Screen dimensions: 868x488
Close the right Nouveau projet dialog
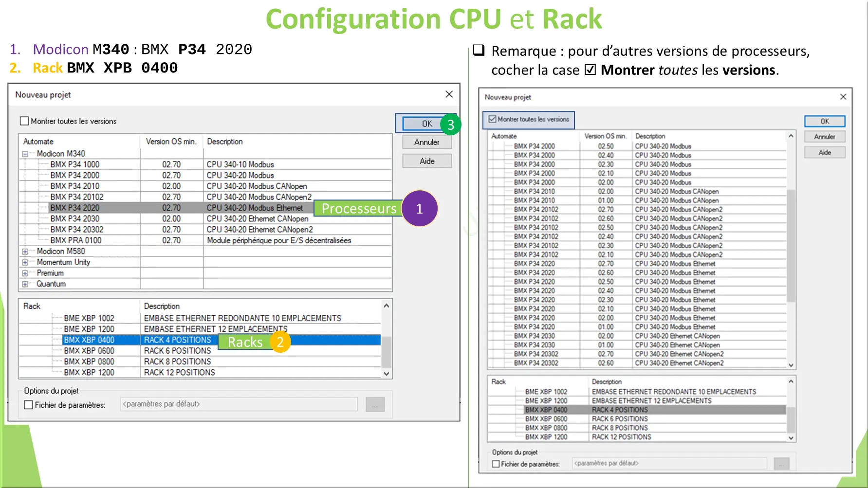pyautogui.click(x=843, y=96)
